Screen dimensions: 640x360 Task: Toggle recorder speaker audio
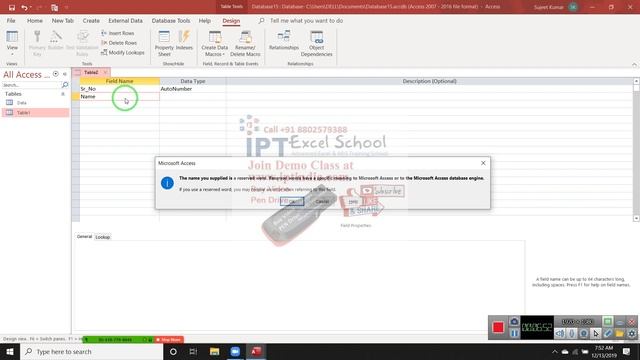[560, 333]
